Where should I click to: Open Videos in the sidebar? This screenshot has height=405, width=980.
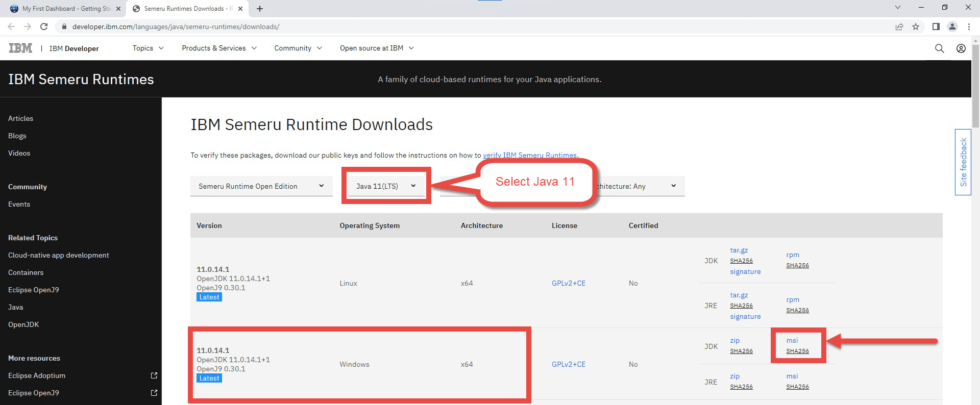pos(19,153)
